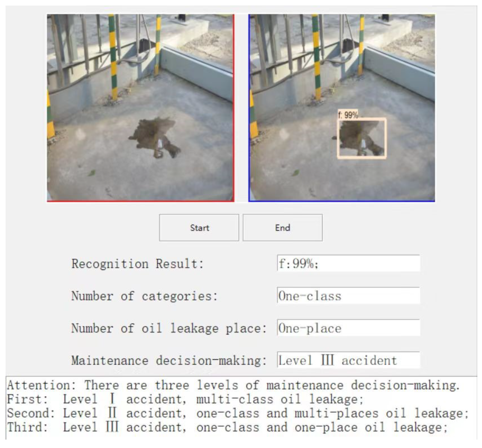Click the One-place oil leakage field
Image resolution: width=482 pixels, height=448 pixels.
coord(348,328)
